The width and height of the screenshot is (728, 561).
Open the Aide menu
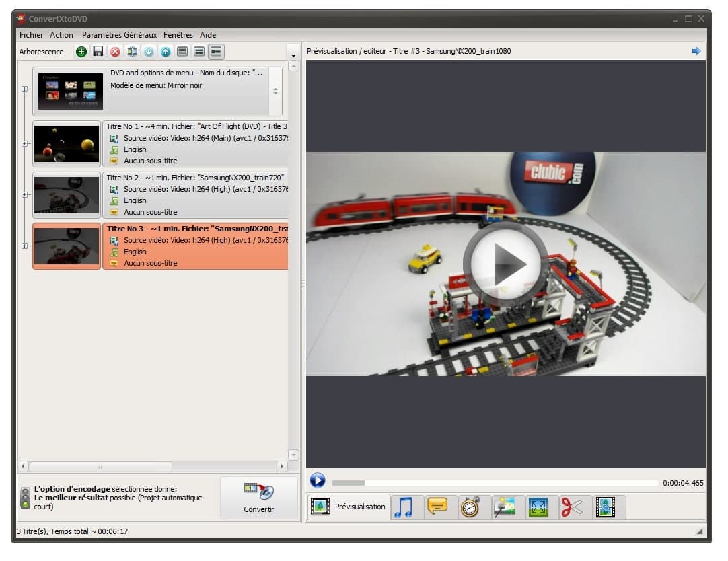pyautogui.click(x=208, y=35)
